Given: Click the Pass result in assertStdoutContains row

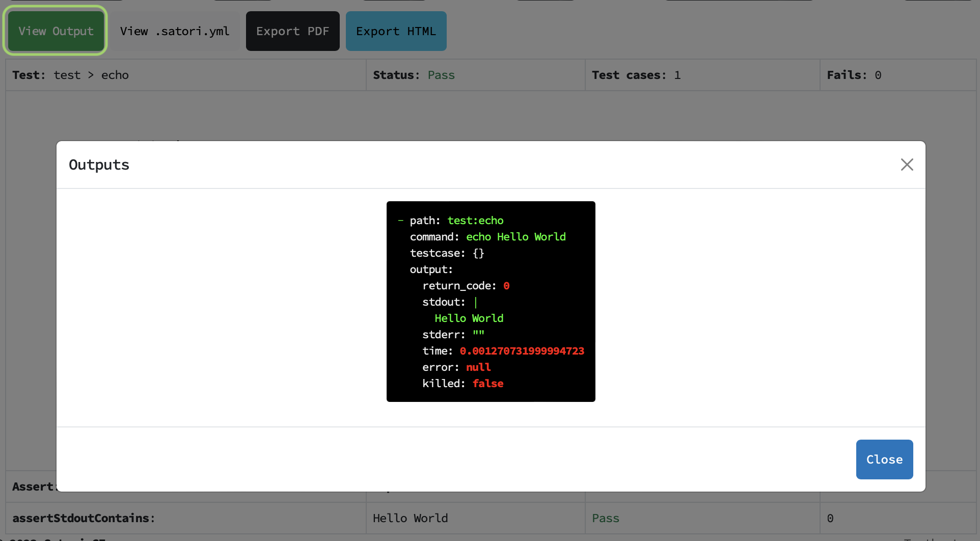Looking at the screenshot, I should point(605,518).
